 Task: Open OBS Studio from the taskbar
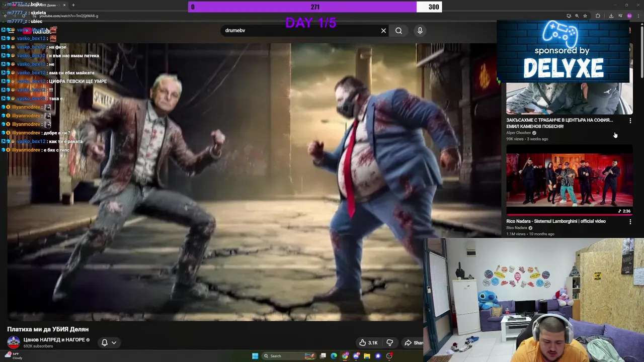pyautogui.click(x=389, y=356)
